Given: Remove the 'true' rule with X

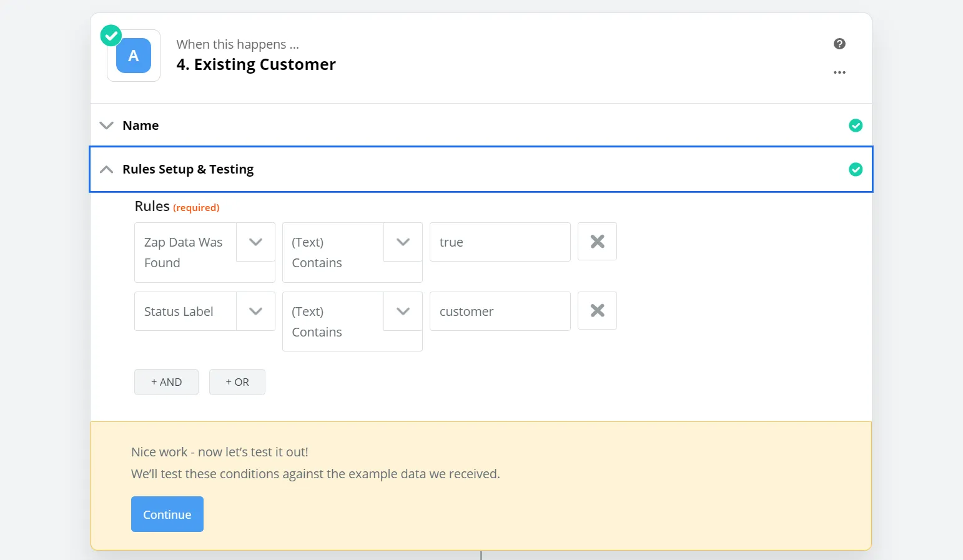Looking at the screenshot, I should pyautogui.click(x=597, y=242).
